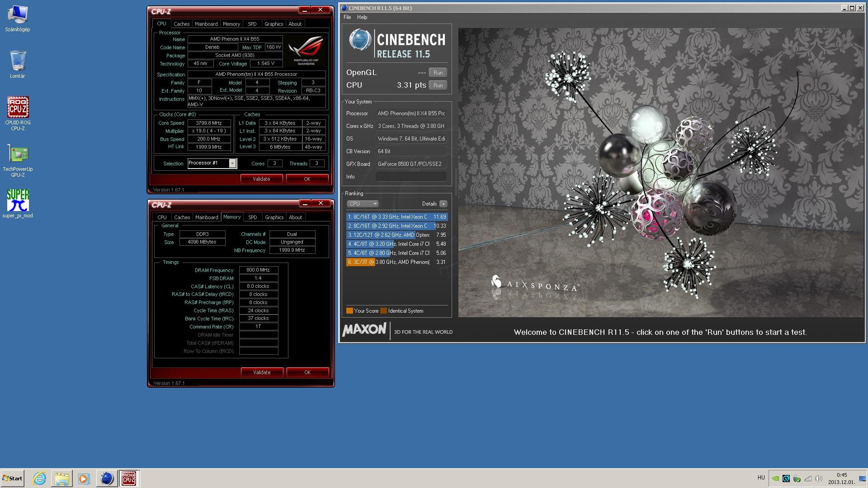Screen dimensions: 868x488
Task: Open the Caches tab in the lower CPU-Z window
Action: (182, 217)
